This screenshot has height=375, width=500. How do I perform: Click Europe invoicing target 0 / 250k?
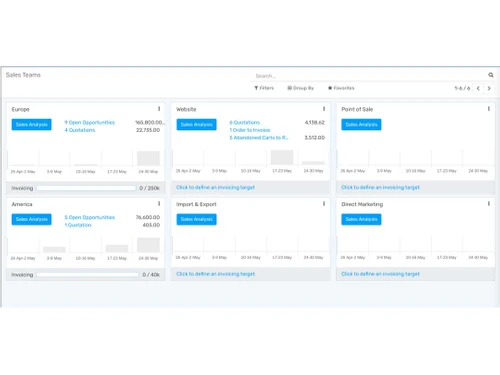tap(149, 188)
